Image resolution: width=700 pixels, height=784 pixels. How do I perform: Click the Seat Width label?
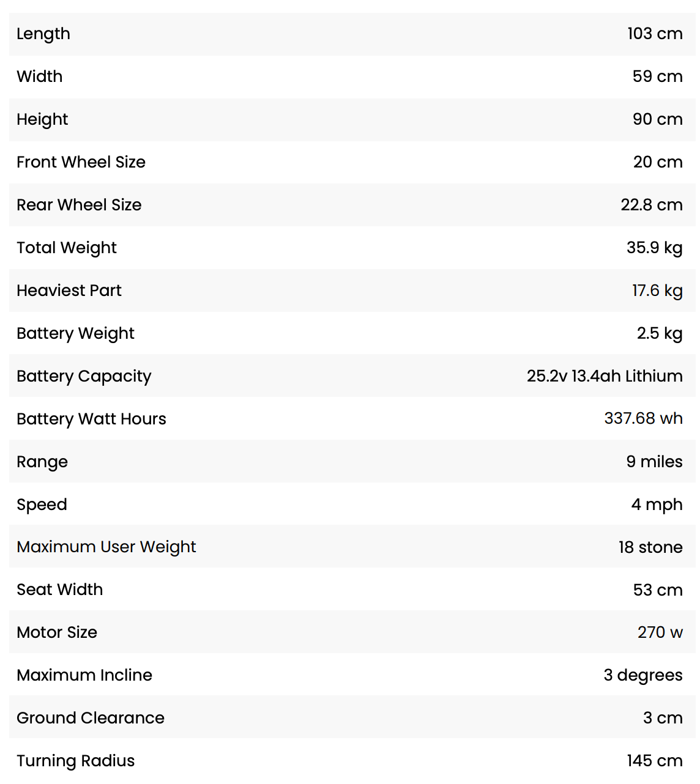59,590
